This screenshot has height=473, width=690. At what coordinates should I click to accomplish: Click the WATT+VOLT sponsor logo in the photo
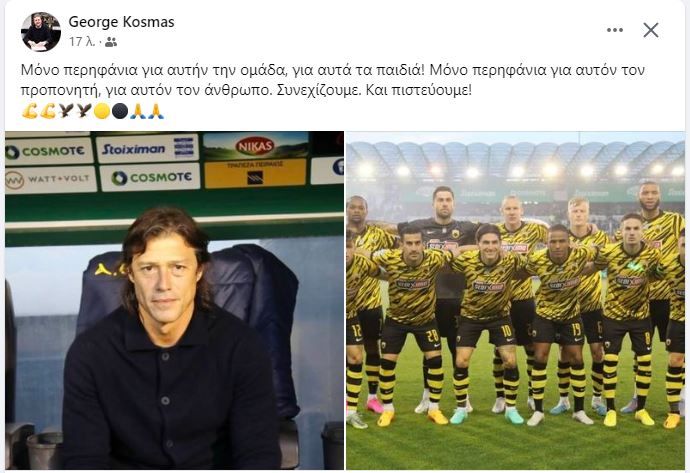coord(50,180)
